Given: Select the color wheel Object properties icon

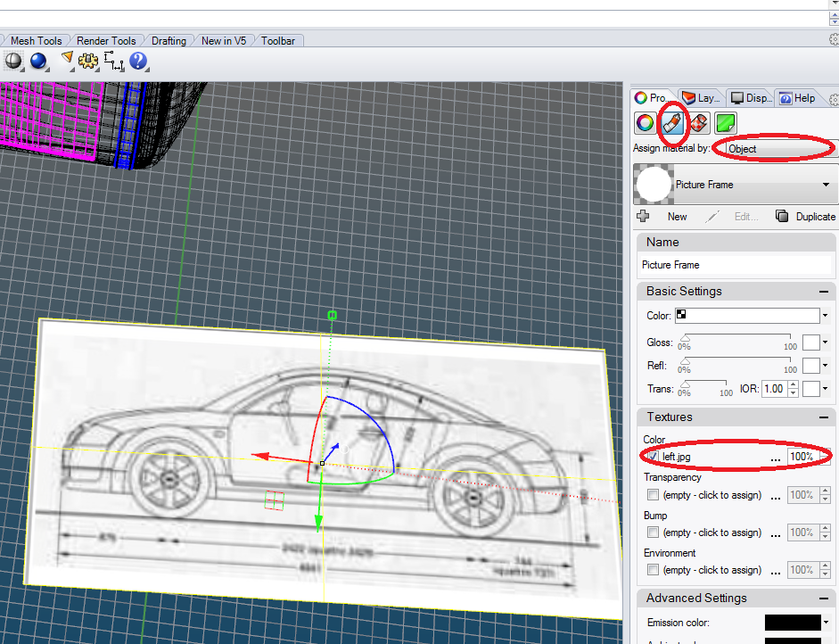Looking at the screenshot, I should click(646, 123).
